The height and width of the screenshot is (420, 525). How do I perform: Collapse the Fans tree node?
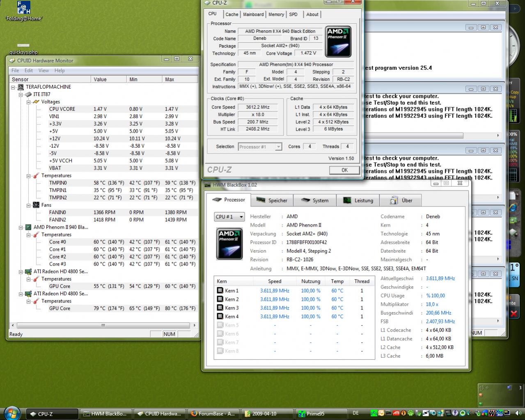pos(29,205)
